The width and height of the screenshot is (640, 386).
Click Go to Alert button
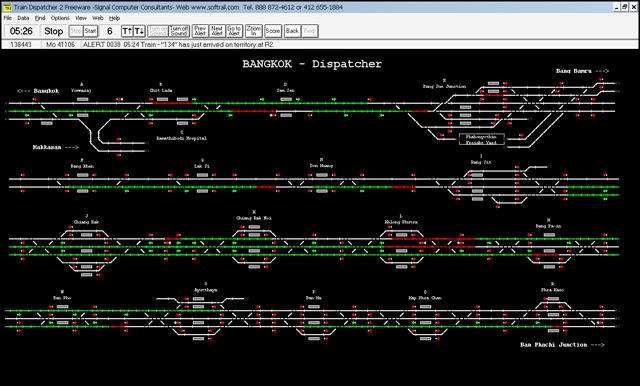tap(234, 31)
